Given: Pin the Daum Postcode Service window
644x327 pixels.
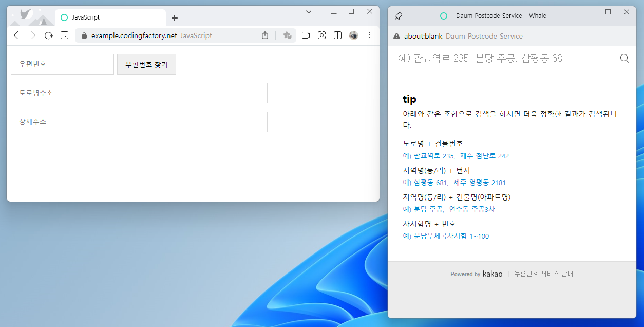Looking at the screenshot, I should [398, 16].
